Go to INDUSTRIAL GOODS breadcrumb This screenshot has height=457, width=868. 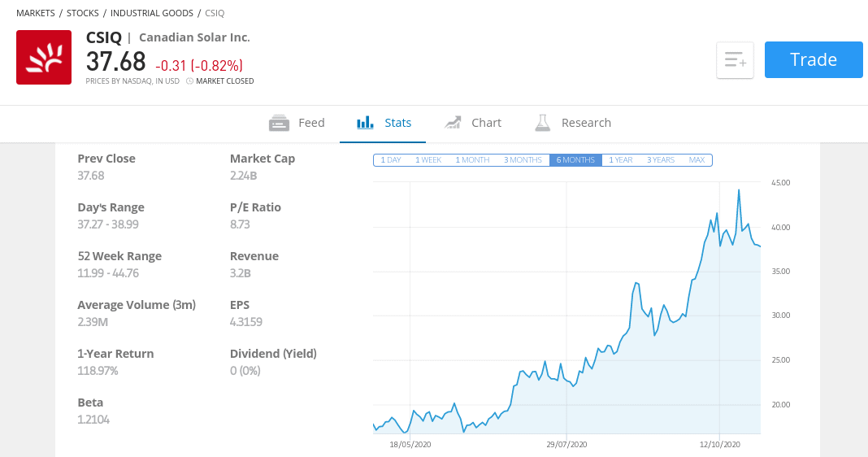pyautogui.click(x=152, y=13)
